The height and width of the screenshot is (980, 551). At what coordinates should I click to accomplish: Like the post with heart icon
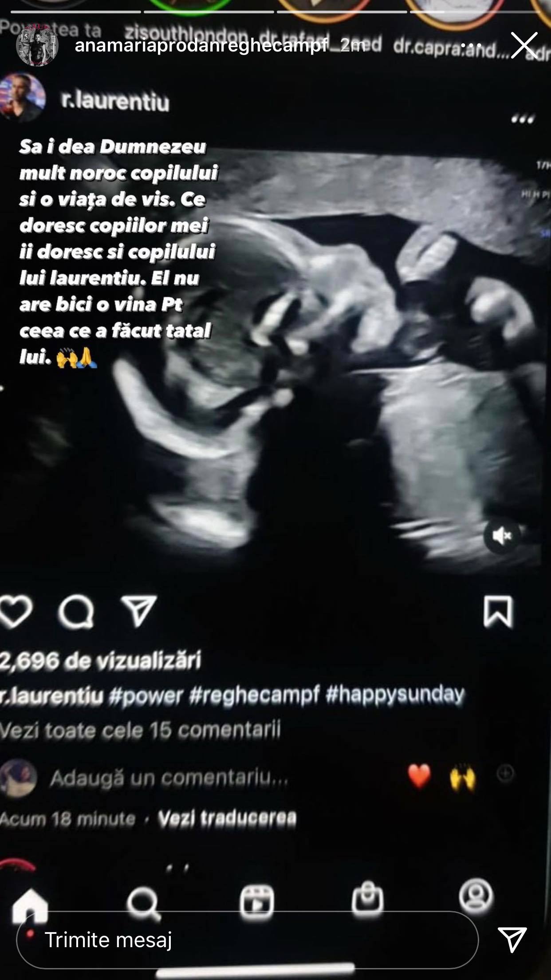16,612
